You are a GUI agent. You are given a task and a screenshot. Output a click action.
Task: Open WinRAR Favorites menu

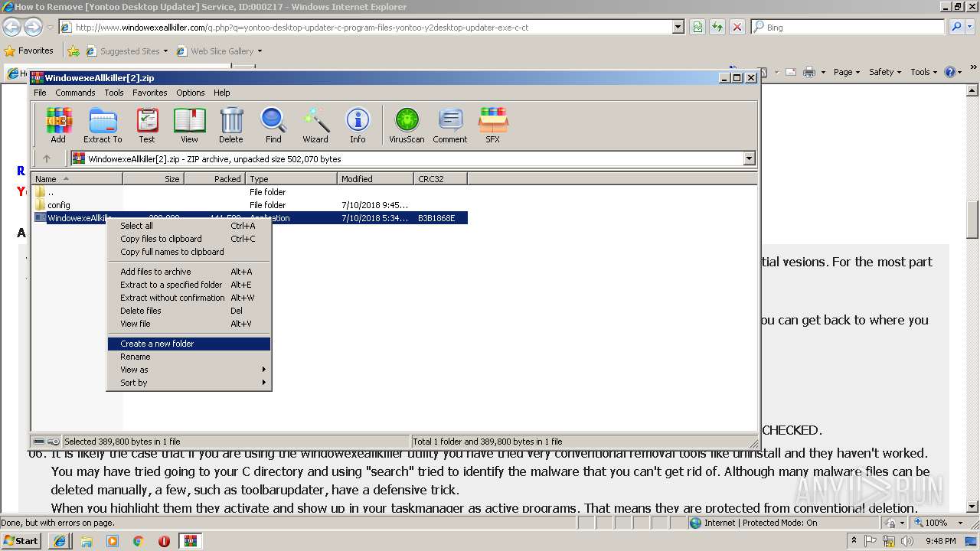coord(150,93)
